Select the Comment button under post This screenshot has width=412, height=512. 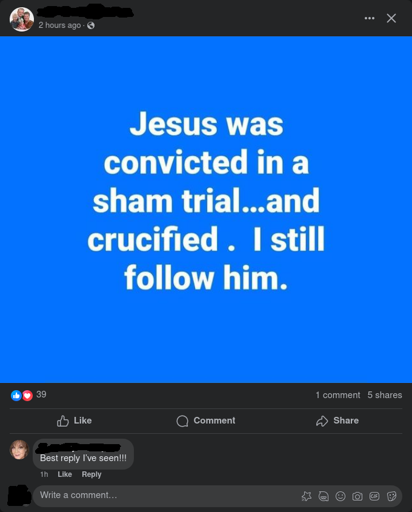point(206,421)
